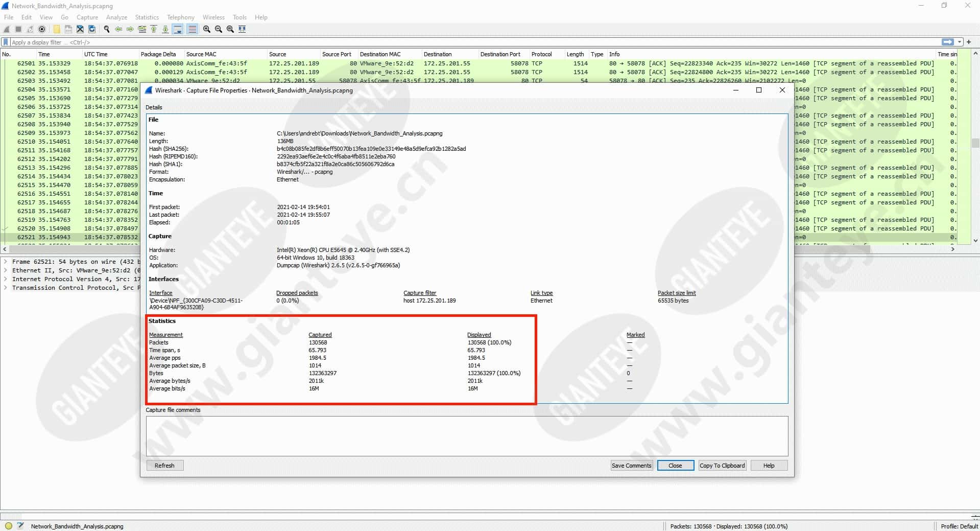The image size is (980, 531).
Task: Find a packet magnifier icon
Action: click(x=107, y=29)
